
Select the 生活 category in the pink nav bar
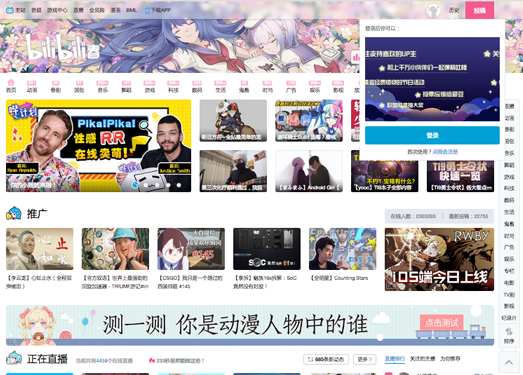[x=220, y=86]
